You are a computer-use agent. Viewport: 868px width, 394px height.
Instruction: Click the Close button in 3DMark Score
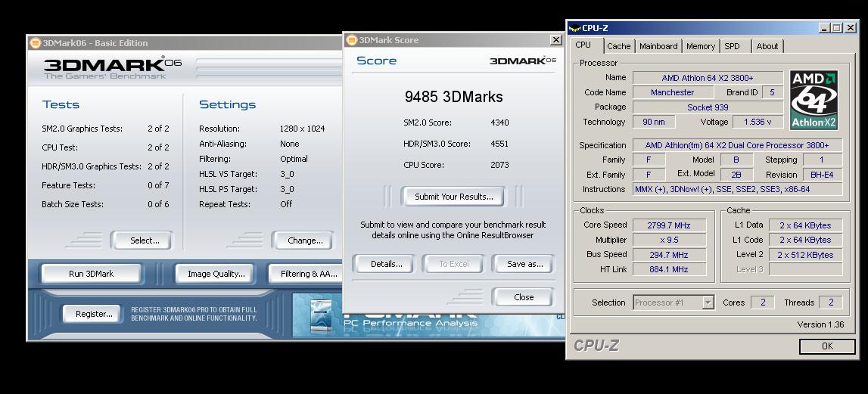[x=523, y=297]
